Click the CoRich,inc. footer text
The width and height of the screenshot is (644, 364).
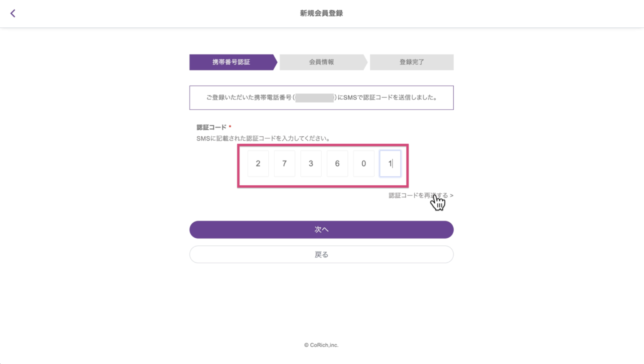(x=321, y=345)
